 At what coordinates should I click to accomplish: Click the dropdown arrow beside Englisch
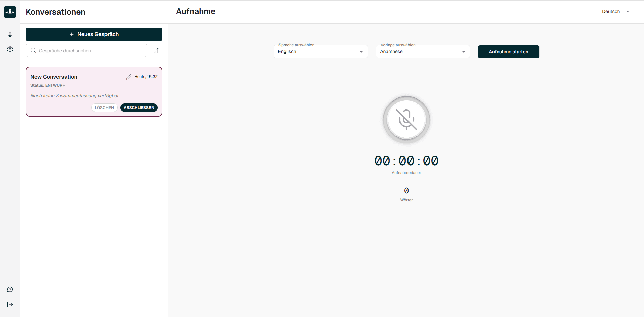pyautogui.click(x=361, y=52)
